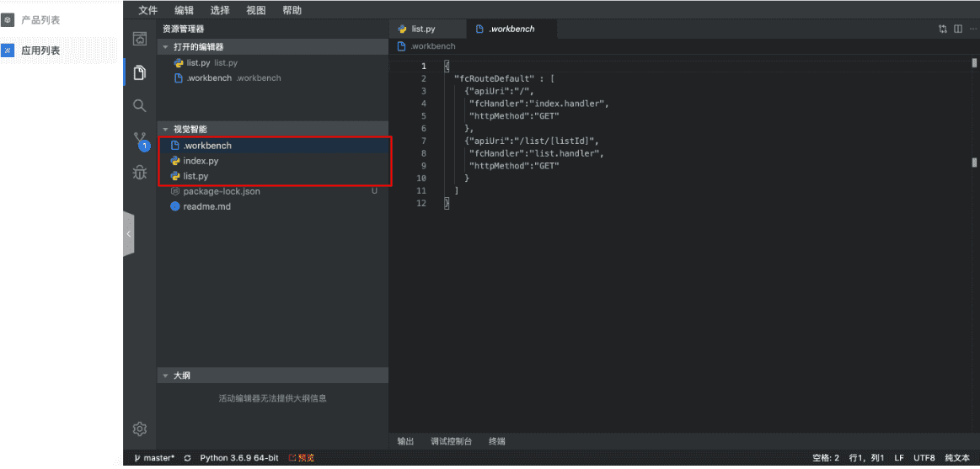Click the sync changes icon in status bar
Screen dimensions: 980x469
coord(187,458)
